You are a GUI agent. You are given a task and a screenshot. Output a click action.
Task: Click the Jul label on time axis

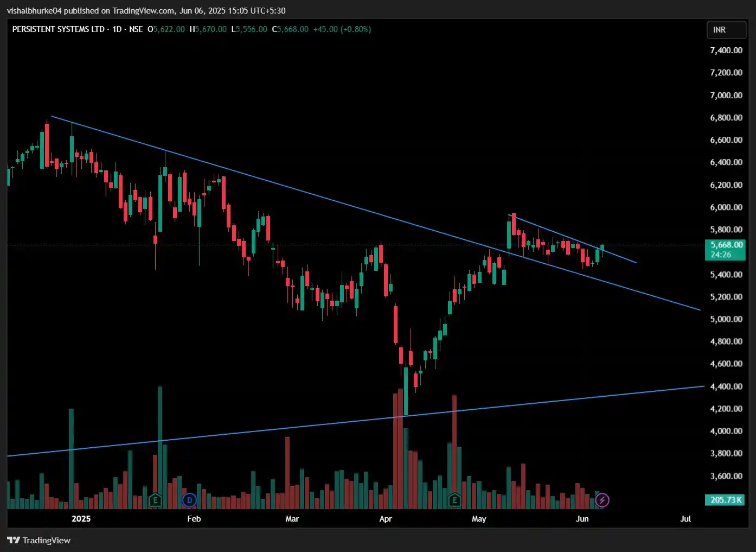click(x=685, y=518)
